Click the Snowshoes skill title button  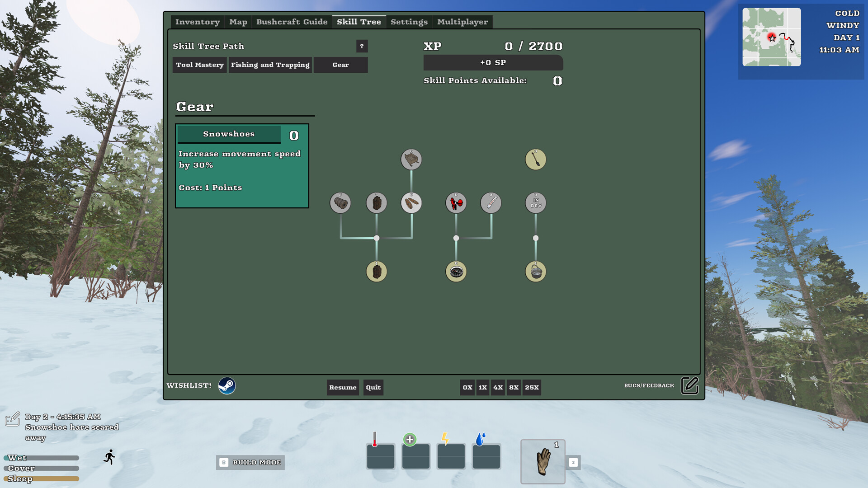point(229,134)
